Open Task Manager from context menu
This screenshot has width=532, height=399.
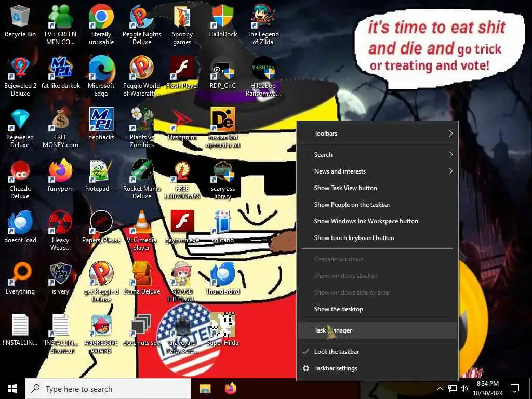pos(377,330)
